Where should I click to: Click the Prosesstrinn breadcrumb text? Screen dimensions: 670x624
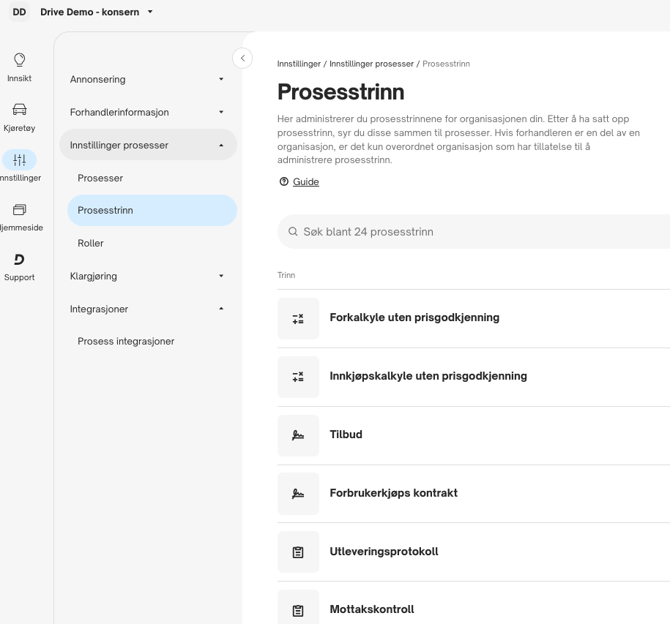click(x=446, y=64)
